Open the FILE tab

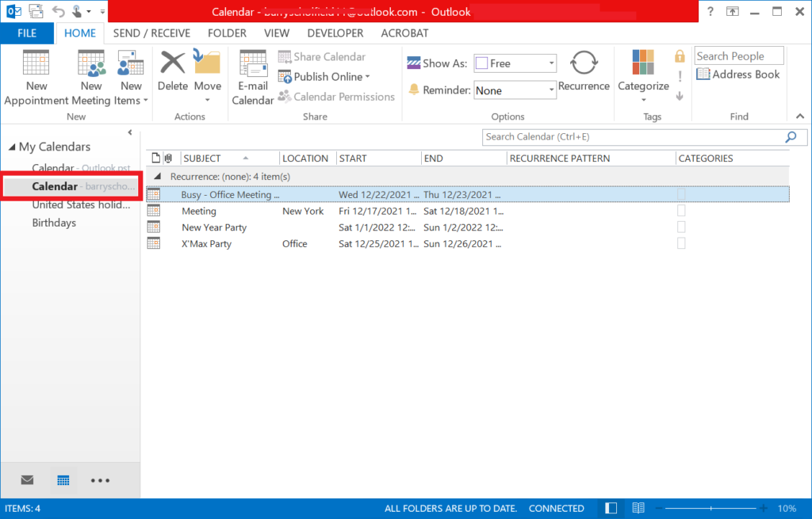27,33
